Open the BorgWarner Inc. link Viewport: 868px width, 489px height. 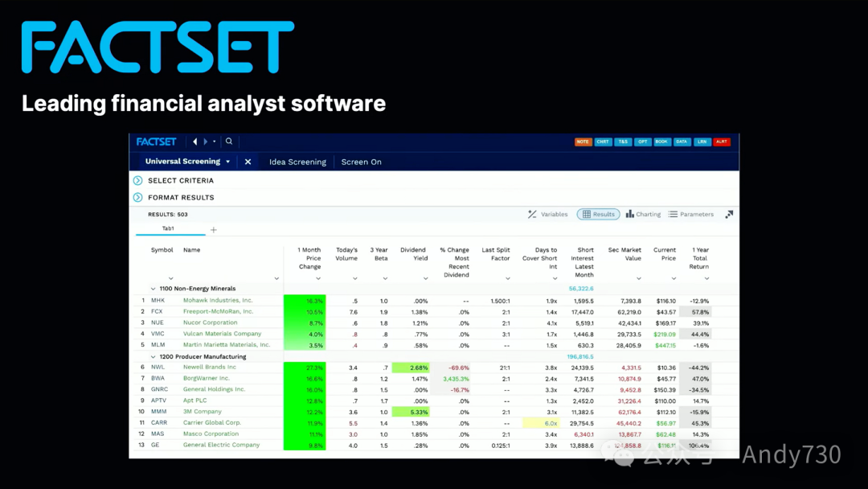pyautogui.click(x=207, y=378)
